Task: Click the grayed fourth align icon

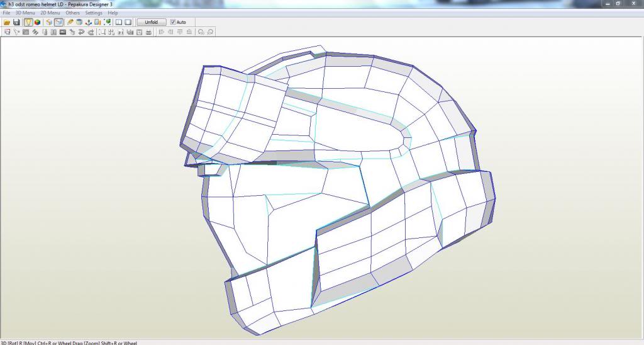Action: [x=189, y=32]
